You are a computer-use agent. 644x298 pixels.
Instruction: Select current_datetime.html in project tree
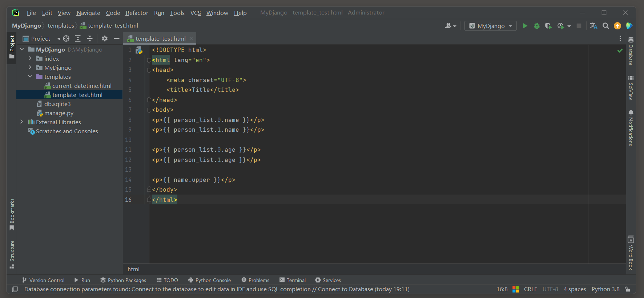[x=82, y=86]
